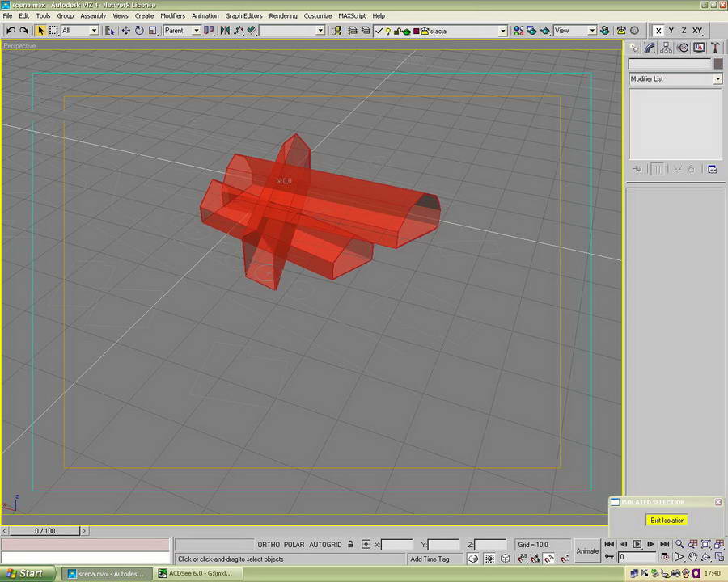Click the Undo arrow in the toolbar
Image resolution: width=728 pixels, height=582 pixels.
coord(11,31)
